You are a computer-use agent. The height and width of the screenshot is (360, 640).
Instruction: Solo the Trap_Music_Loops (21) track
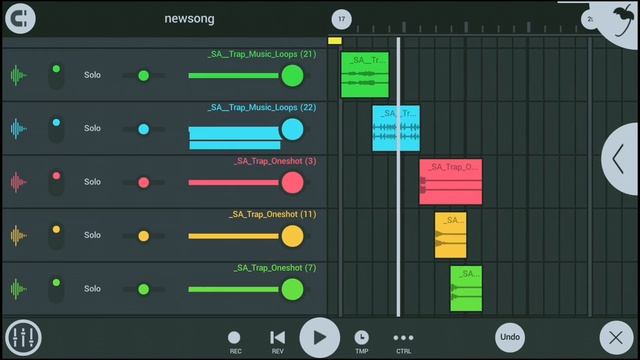click(92, 75)
